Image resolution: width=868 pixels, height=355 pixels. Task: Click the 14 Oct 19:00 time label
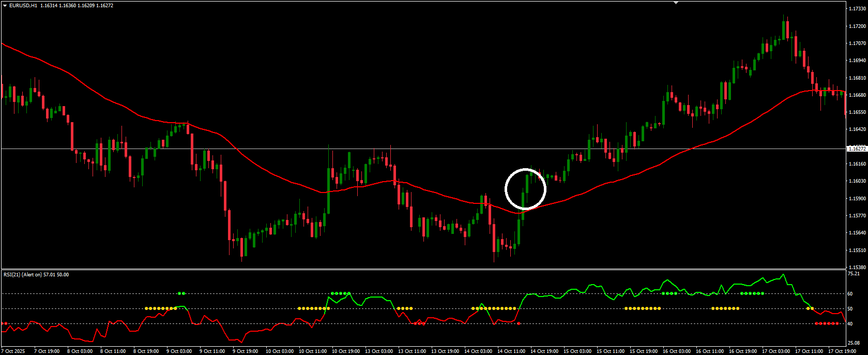click(x=544, y=351)
